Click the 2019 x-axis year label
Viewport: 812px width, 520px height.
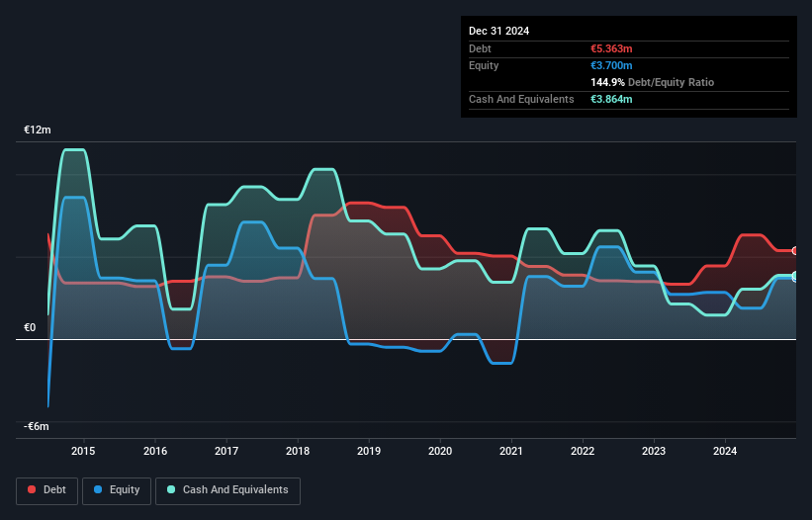[x=369, y=451]
